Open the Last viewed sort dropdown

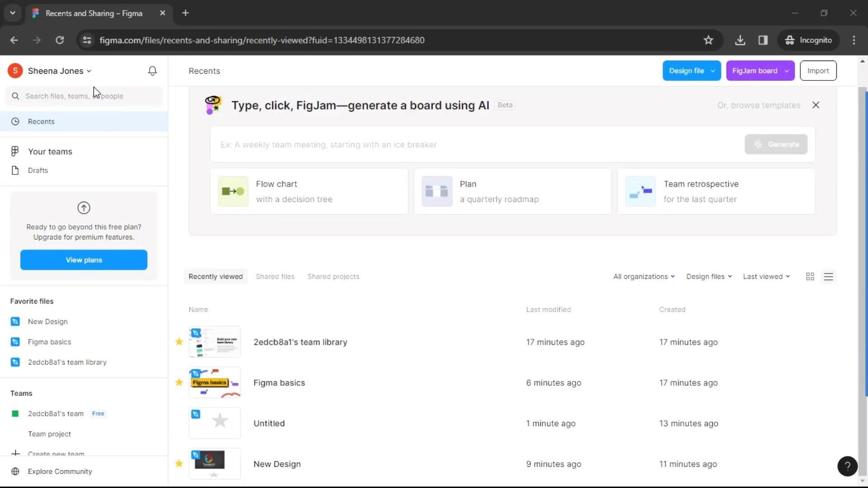click(x=766, y=277)
